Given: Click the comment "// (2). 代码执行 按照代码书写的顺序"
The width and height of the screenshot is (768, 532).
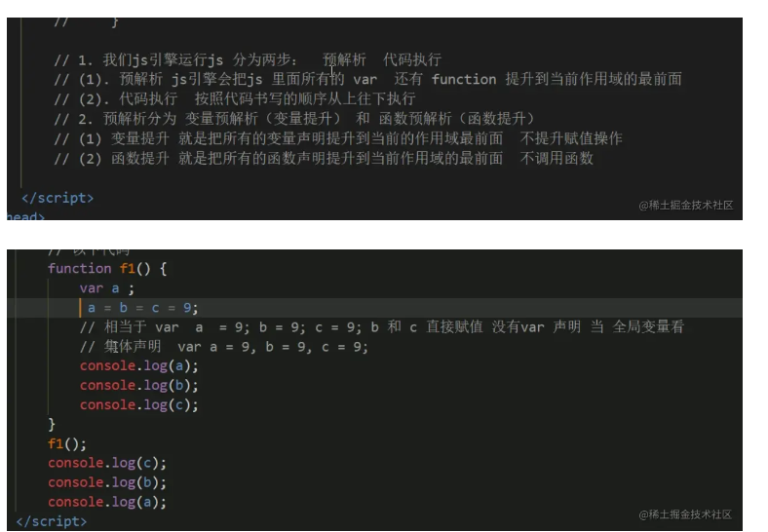Looking at the screenshot, I should pos(235,99).
